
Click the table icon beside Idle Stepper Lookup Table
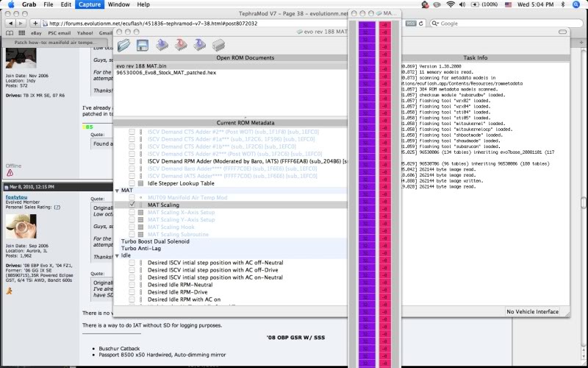coord(140,183)
